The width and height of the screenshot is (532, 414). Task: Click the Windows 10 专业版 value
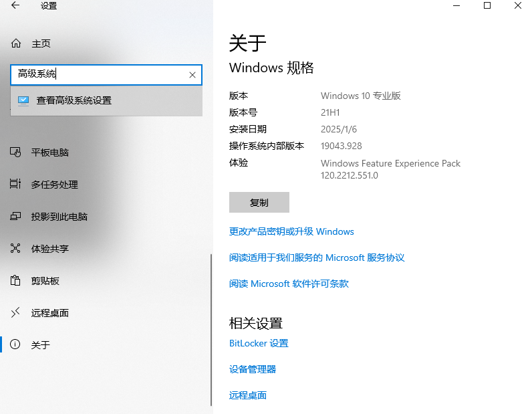pyautogui.click(x=361, y=96)
